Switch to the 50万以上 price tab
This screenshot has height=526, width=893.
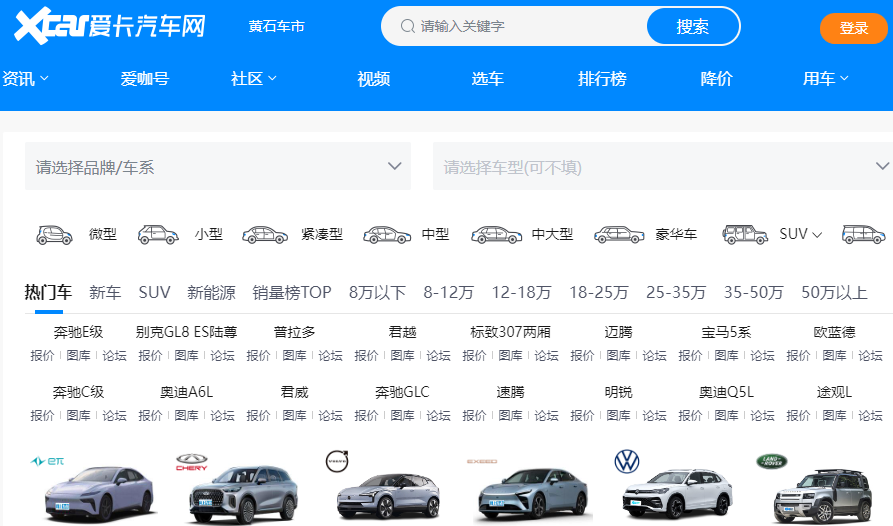click(x=834, y=293)
